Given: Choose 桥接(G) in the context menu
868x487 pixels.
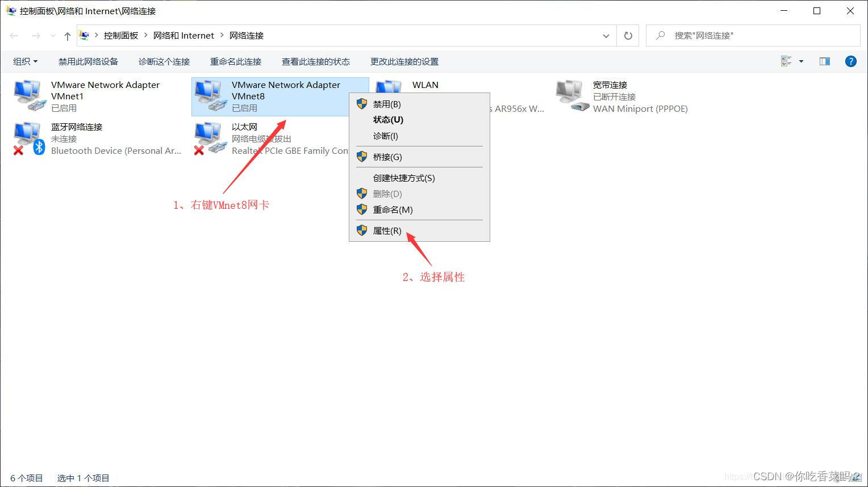Looking at the screenshot, I should click(419, 157).
